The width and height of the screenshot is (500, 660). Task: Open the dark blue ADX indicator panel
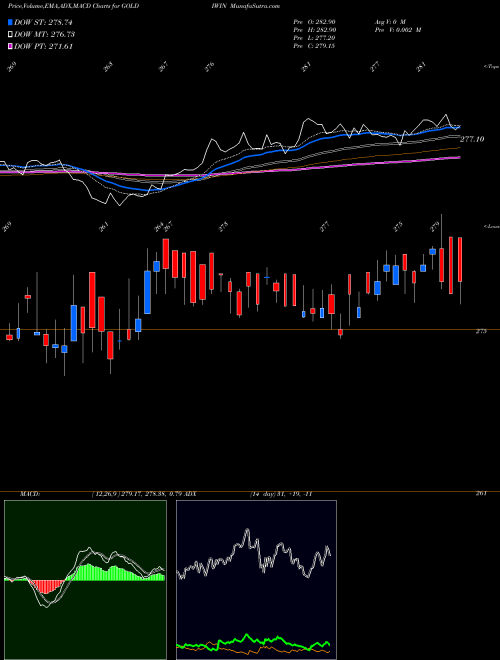(256, 580)
